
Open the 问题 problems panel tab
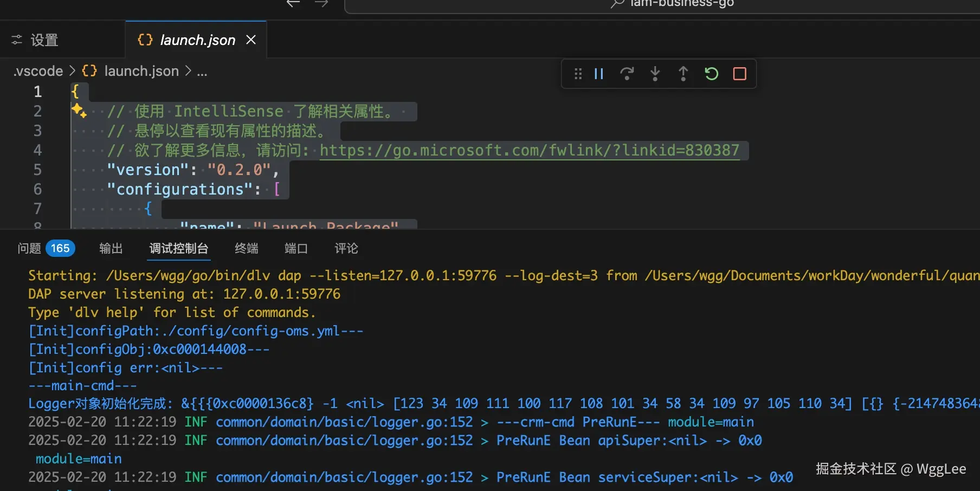[x=29, y=248]
